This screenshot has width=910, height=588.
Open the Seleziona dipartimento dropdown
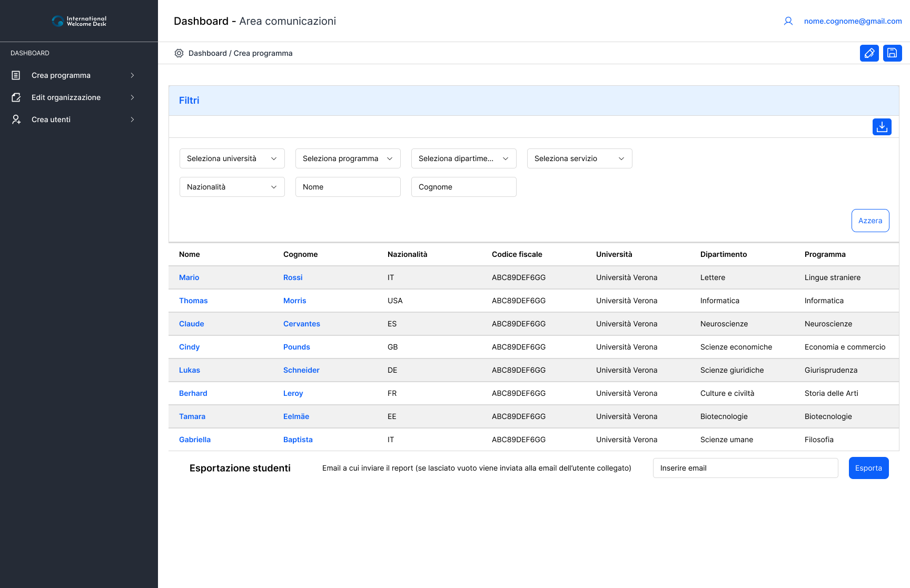[x=464, y=158]
